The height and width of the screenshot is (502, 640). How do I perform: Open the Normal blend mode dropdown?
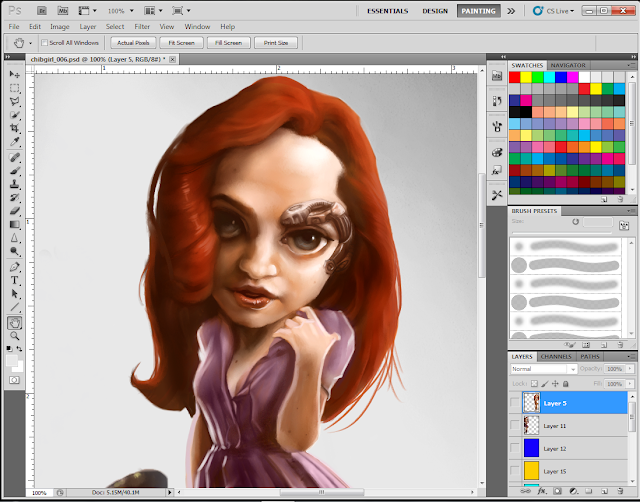(542, 369)
